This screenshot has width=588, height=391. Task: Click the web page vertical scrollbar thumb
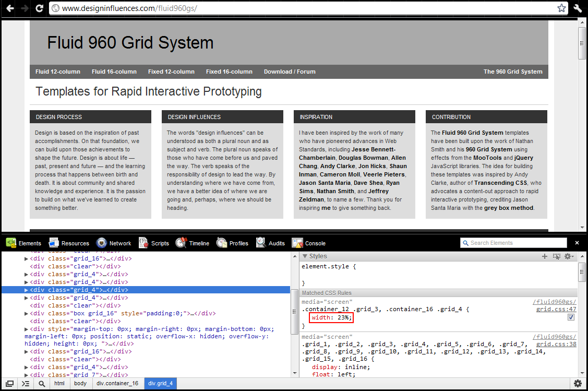tap(582, 43)
